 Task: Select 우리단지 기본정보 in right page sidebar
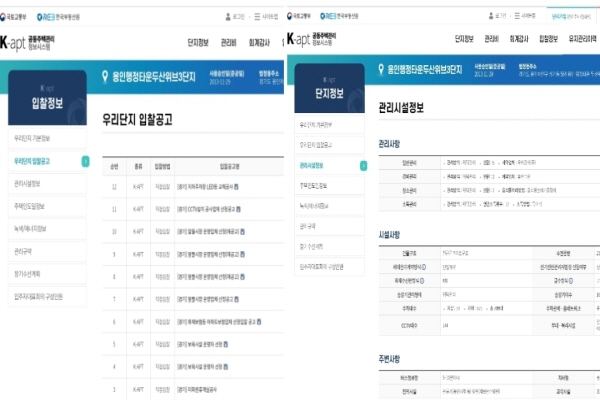point(329,125)
